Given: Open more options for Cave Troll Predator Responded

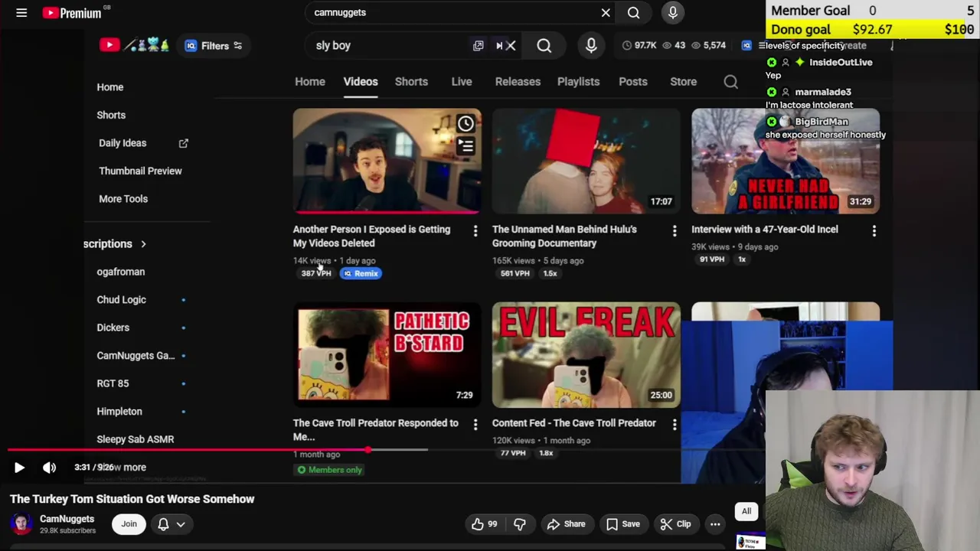Looking at the screenshot, I should coord(475,424).
